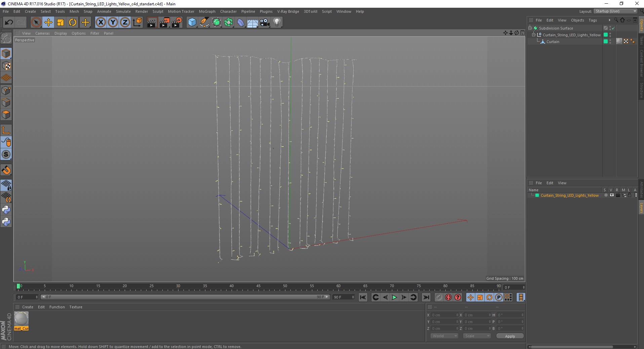The height and width of the screenshot is (349, 644).
Task: Open top Python script icon
Action: tap(6, 210)
